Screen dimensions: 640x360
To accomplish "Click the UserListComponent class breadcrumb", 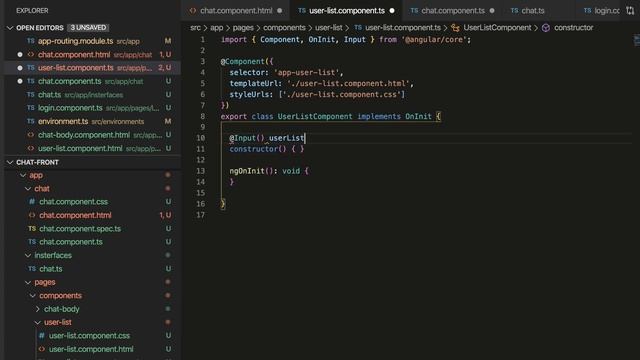I will pyautogui.click(x=497, y=28).
